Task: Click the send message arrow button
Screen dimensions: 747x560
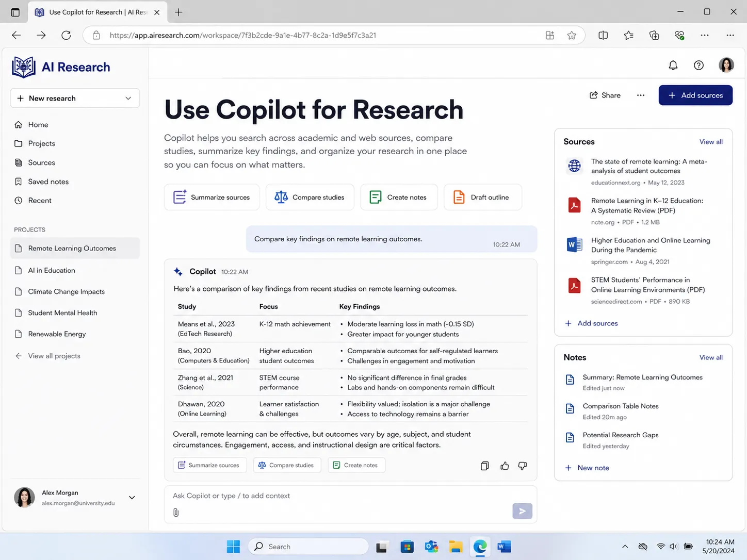Action: pyautogui.click(x=522, y=511)
